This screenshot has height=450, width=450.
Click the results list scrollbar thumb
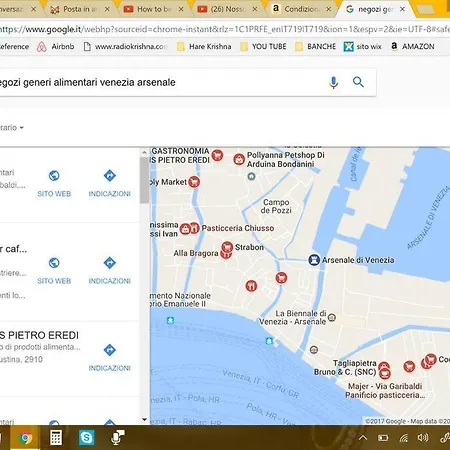click(x=144, y=180)
